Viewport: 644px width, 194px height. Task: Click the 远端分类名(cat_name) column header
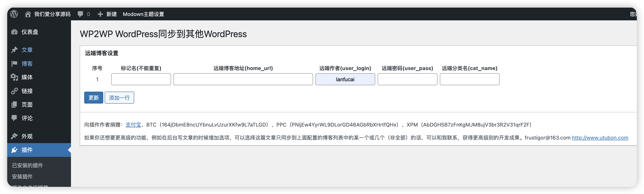pyautogui.click(x=470, y=68)
